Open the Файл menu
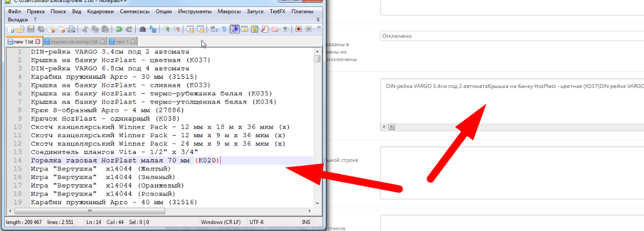644x231 pixels. click(x=15, y=11)
